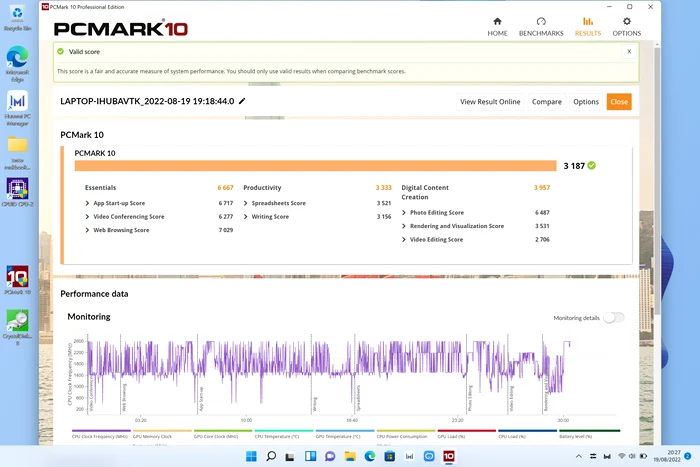Open notification badge in the taskbar
Screen dimensions: 700x467
pos(688,456)
